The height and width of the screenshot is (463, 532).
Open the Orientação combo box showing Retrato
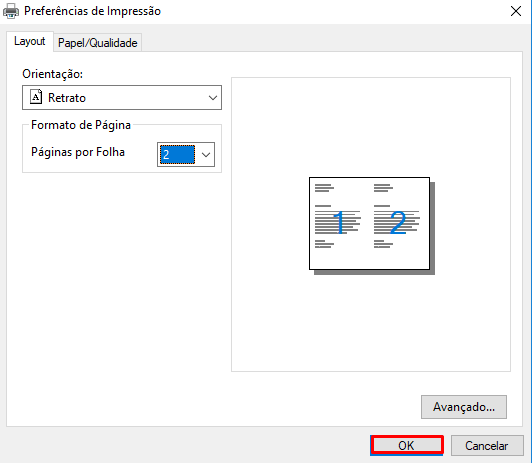point(122,98)
